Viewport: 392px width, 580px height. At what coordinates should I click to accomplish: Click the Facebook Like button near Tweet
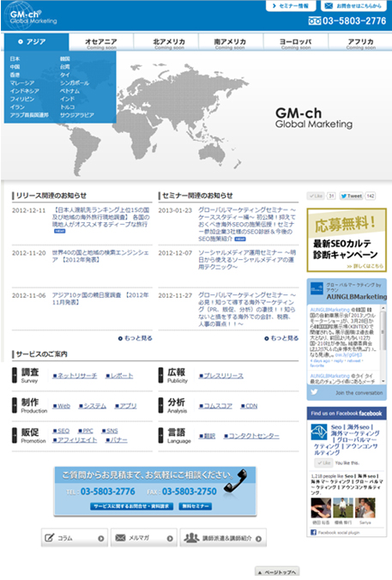click(x=317, y=196)
